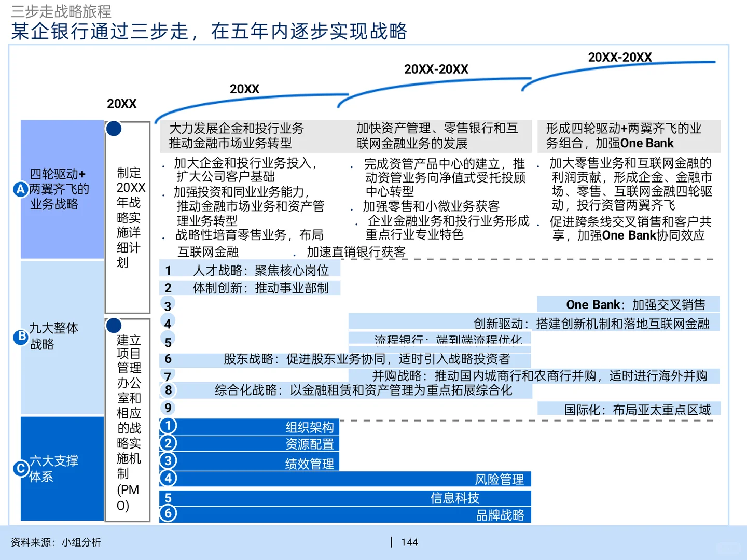This screenshot has width=747, height=560.
Task: Click the bar One Bank：加强交叉销售
Action: pyautogui.click(x=629, y=304)
